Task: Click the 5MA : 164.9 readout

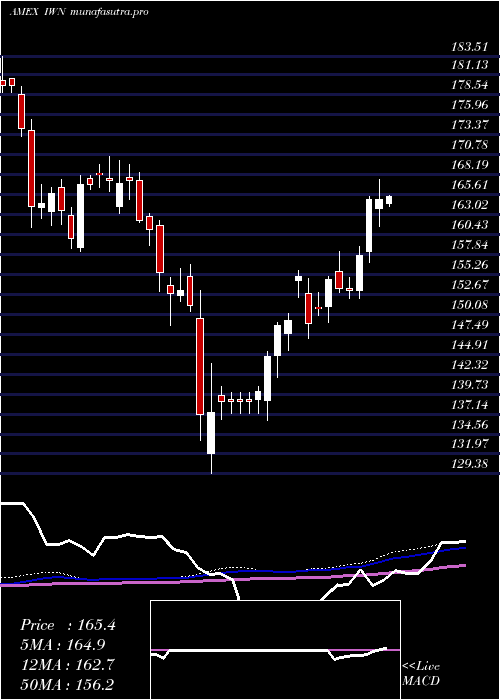Action: tap(63, 645)
